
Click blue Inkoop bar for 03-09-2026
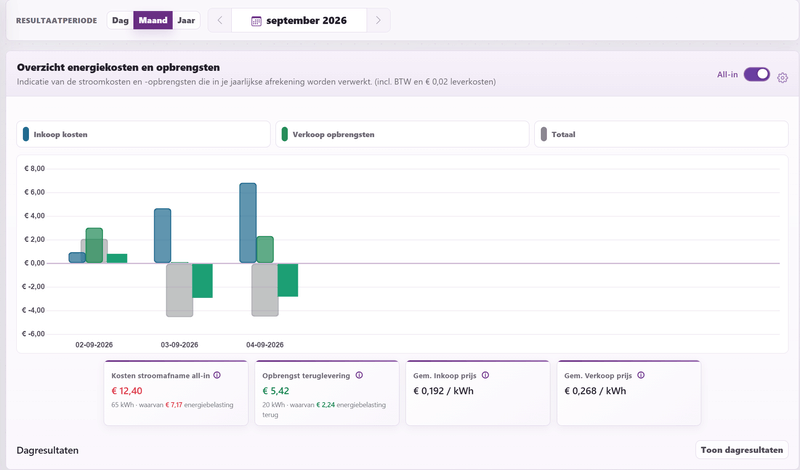click(x=163, y=236)
